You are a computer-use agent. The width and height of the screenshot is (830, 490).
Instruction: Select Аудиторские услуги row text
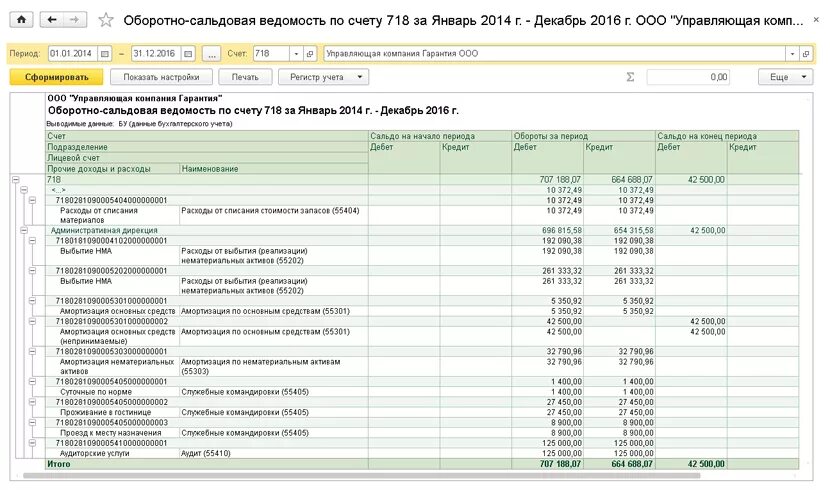point(94,453)
